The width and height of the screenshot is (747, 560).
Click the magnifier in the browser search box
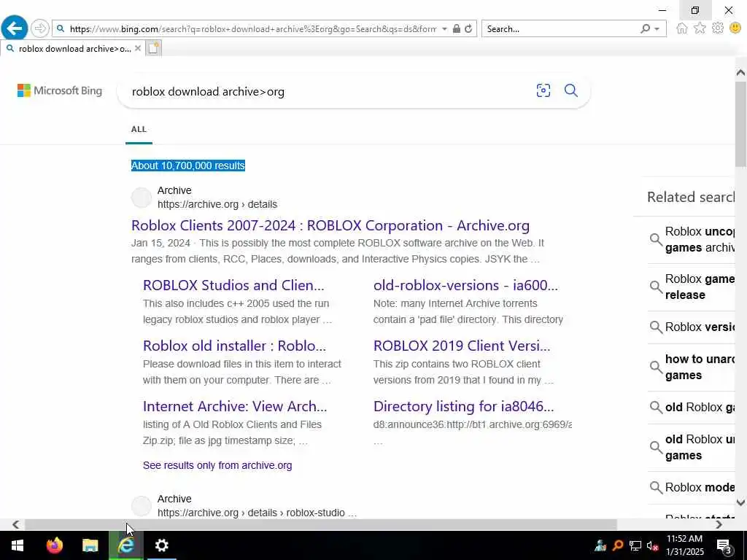[x=645, y=29]
